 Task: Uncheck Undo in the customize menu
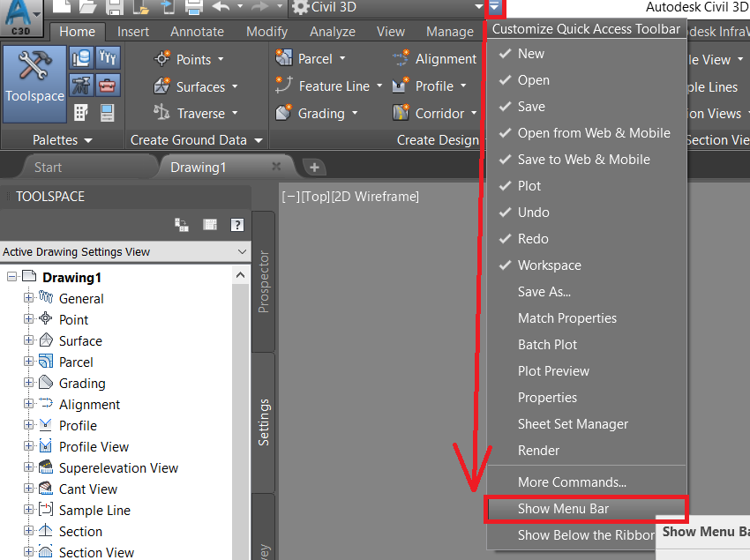pyautogui.click(x=587, y=213)
